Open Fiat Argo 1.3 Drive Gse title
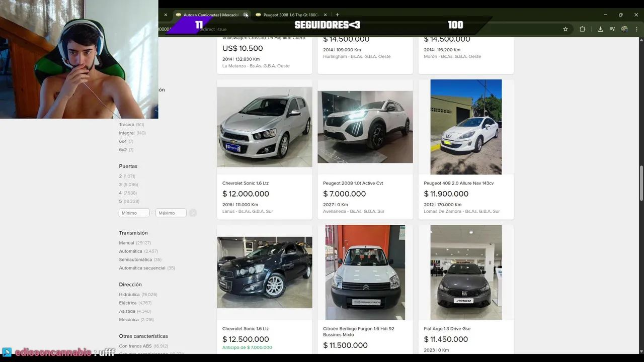The height and width of the screenshot is (362, 644). [447, 329]
